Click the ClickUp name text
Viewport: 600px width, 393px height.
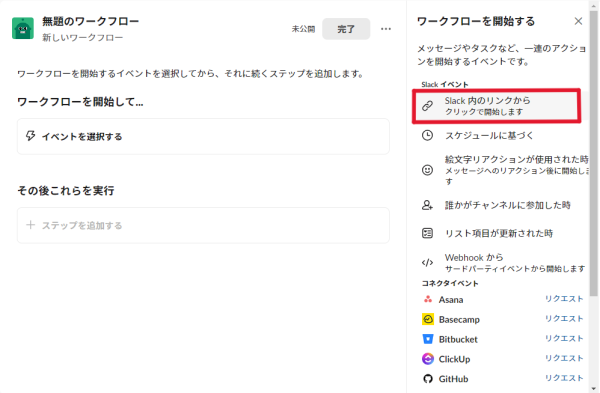[454, 359]
